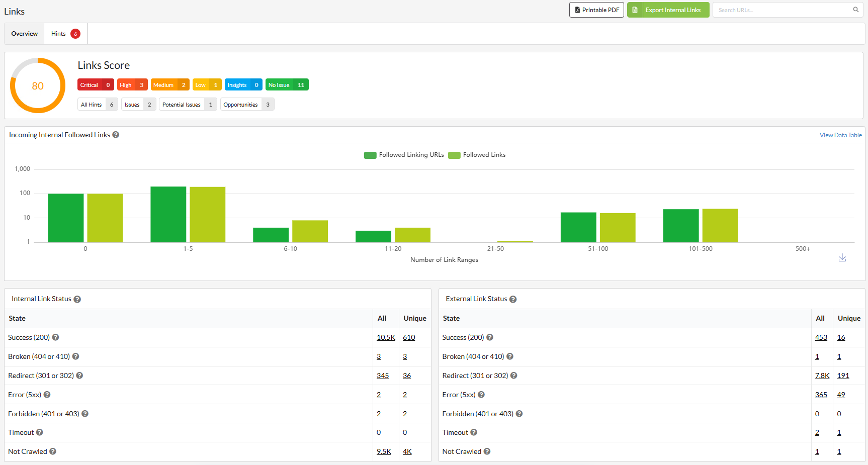Click help icon for internal Success (200)
This screenshot has height=465, width=868.
[55, 337]
